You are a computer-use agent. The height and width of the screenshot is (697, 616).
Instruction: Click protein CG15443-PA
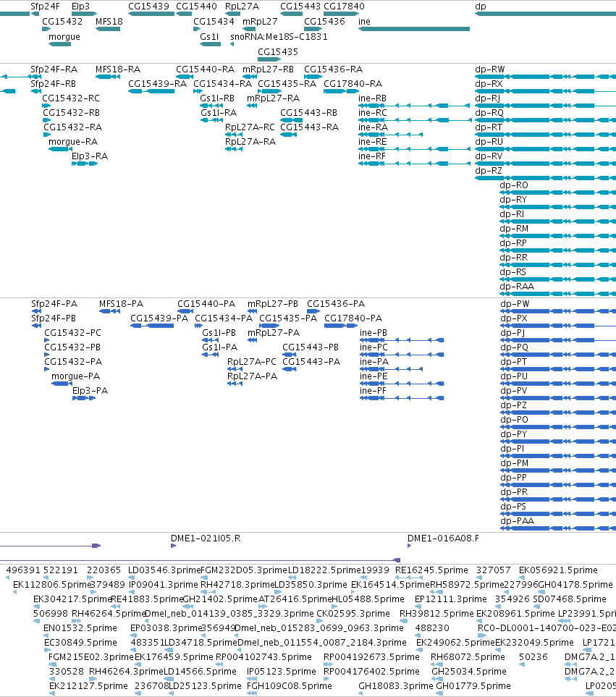point(311,362)
